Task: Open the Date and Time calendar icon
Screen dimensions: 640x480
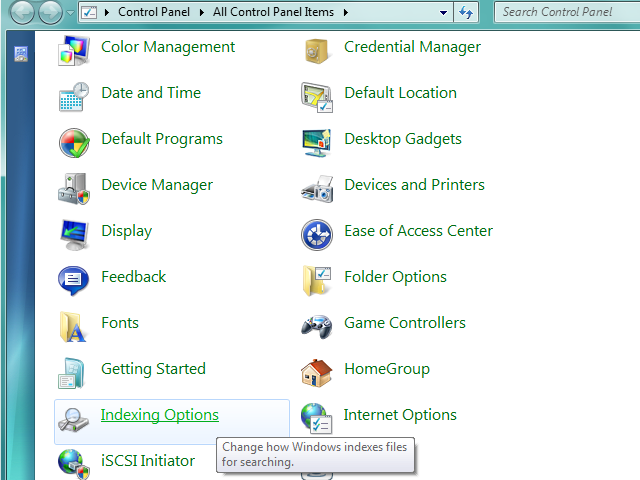Action: [73, 97]
